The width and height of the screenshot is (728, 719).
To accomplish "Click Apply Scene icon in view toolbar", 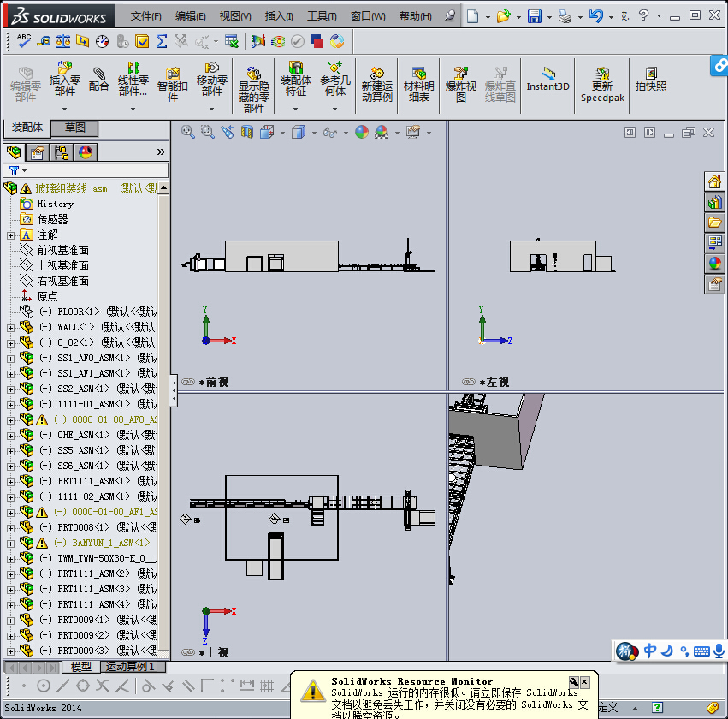I will pyautogui.click(x=382, y=133).
